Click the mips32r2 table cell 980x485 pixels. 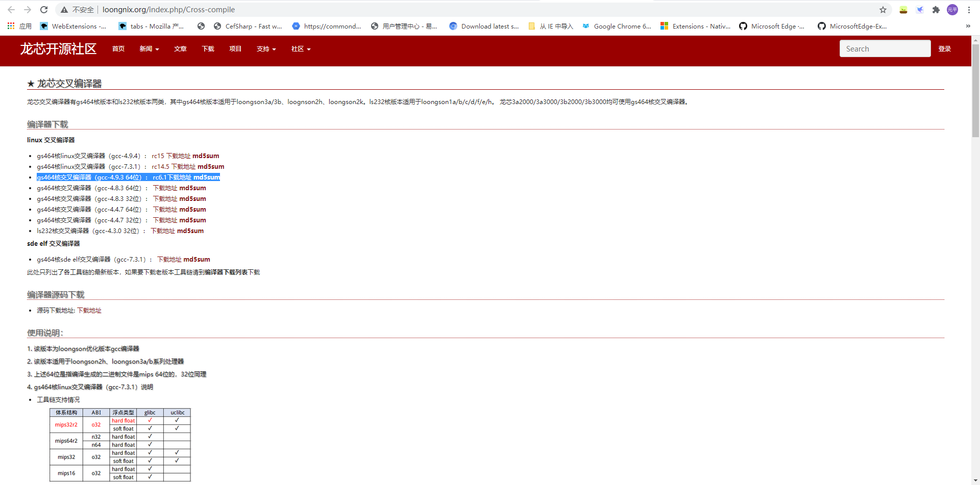[x=66, y=425]
